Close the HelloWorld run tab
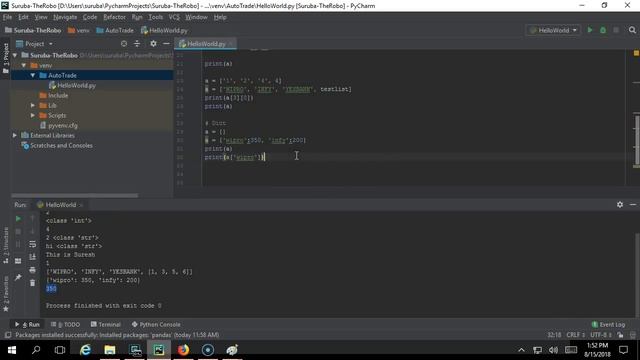Image resolution: width=640 pixels, height=360 pixels. [x=81, y=205]
